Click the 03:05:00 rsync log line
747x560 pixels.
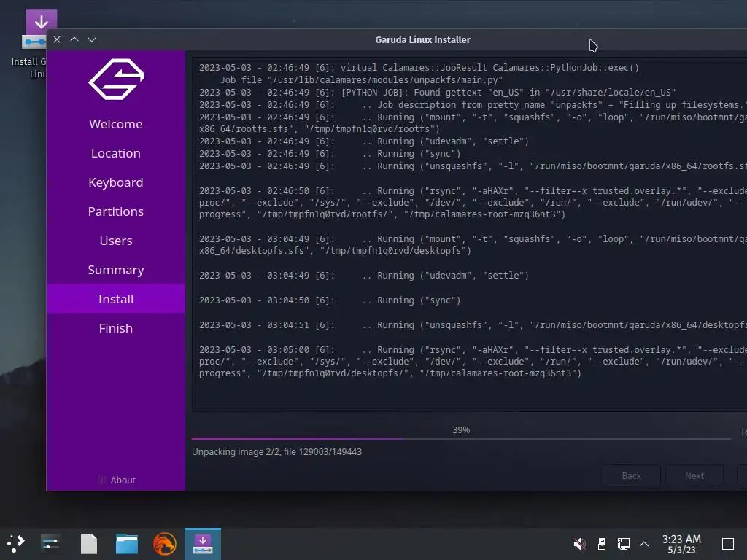[473, 362]
